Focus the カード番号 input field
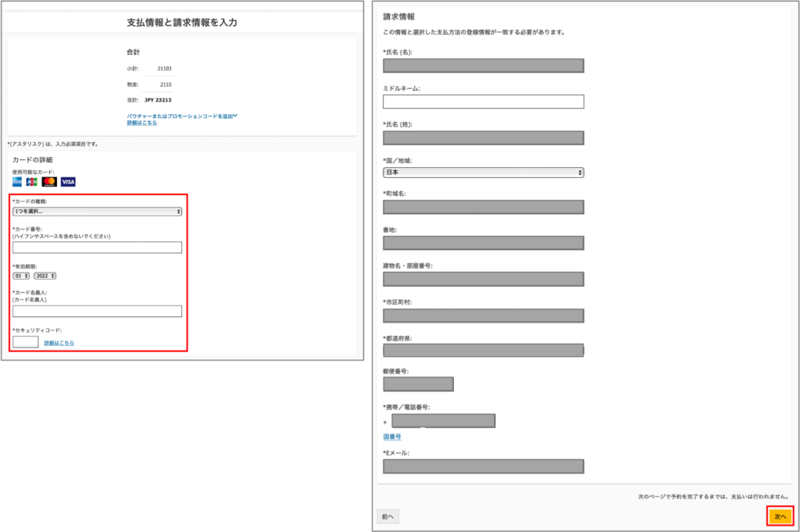 coord(97,248)
